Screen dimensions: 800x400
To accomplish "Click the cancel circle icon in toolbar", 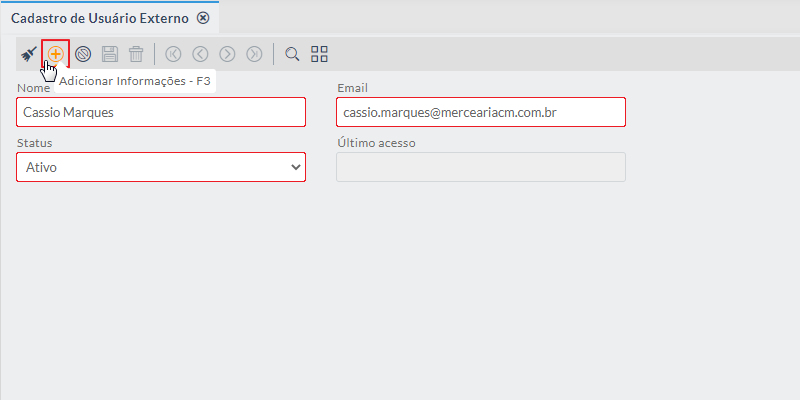I will tap(83, 54).
